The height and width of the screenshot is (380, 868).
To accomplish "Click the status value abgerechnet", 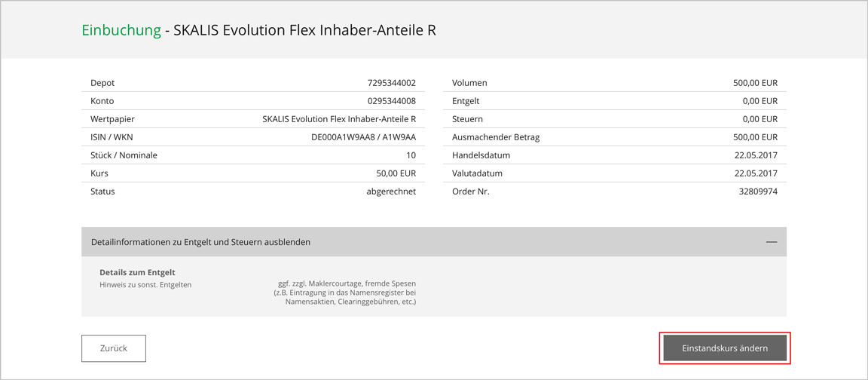I will click(x=390, y=192).
